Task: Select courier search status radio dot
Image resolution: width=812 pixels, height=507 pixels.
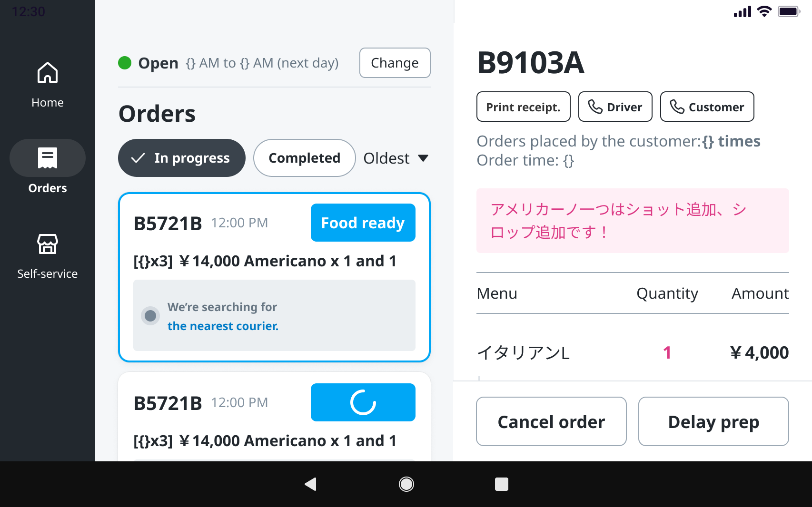Action: pyautogui.click(x=150, y=316)
